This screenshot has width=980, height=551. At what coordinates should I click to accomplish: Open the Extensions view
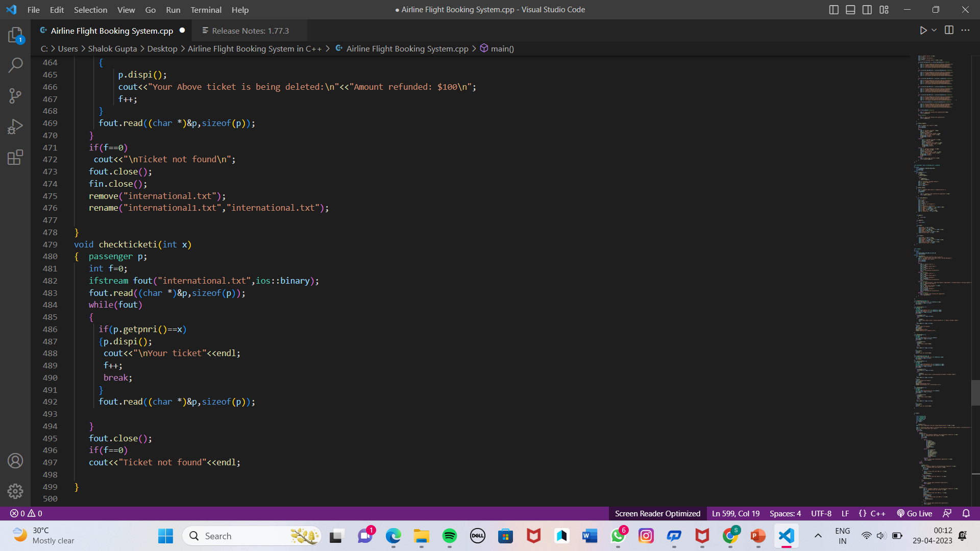tap(15, 157)
